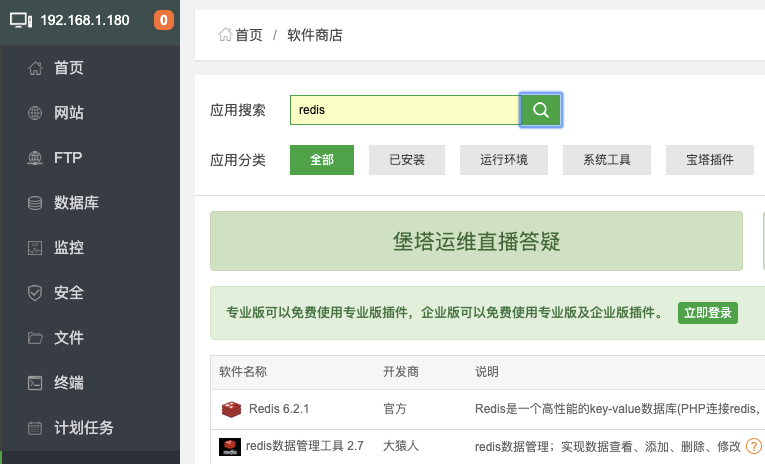This screenshot has width=765, height=464.
Task: Click the Redis 6.2.1 software name
Action: tap(279, 409)
